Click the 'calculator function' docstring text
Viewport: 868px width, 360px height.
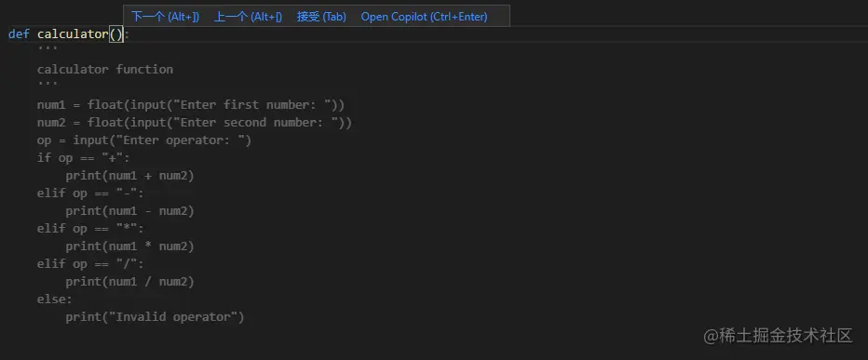pyautogui.click(x=105, y=70)
